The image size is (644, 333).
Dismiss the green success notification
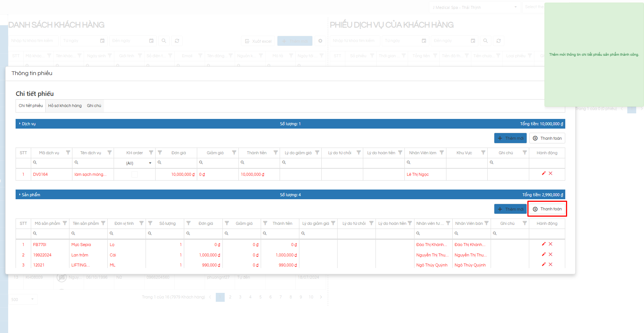coord(594,55)
